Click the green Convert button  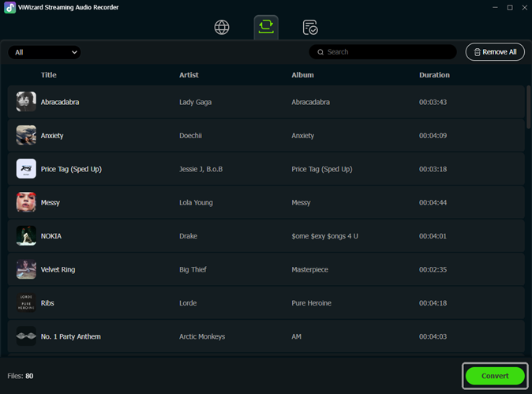tap(495, 376)
